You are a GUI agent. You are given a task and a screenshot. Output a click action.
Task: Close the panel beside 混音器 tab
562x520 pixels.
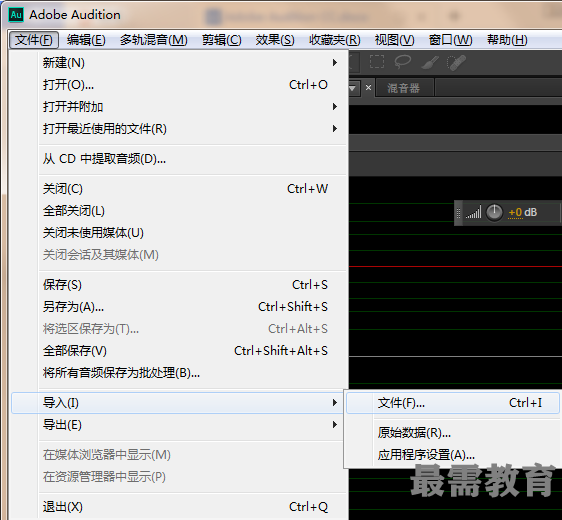tap(368, 88)
